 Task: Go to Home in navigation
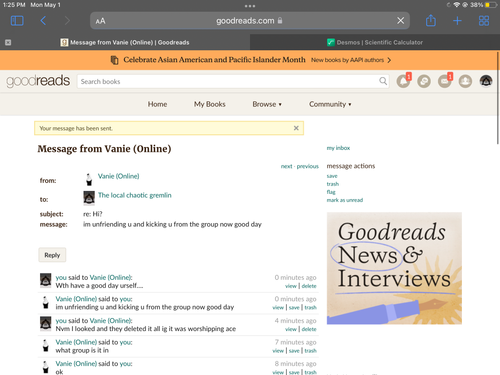click(x=157, y=104)
